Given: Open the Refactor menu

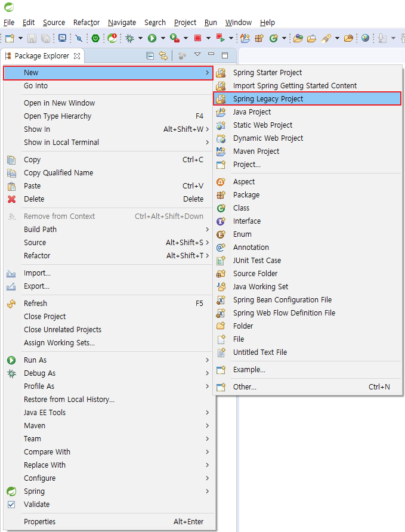Looking at the screenshot, I should pos(86,23).
